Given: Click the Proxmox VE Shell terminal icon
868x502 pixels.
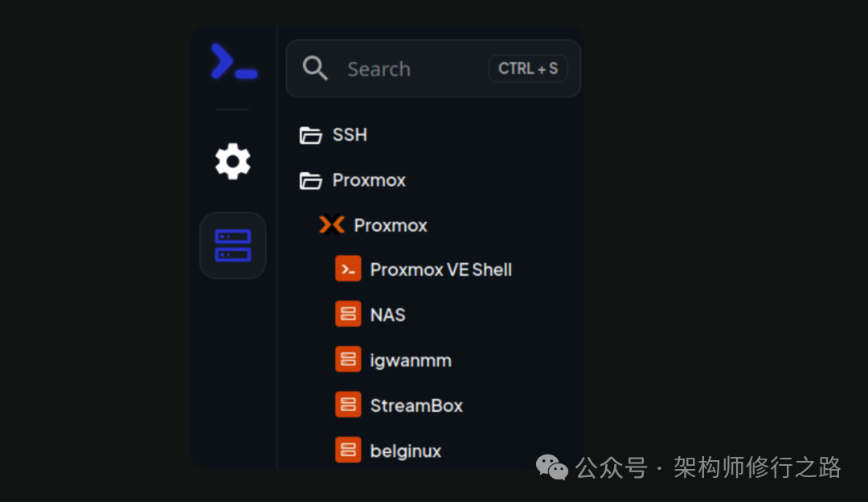Looking at the screenshot, I should click(348, 269).
